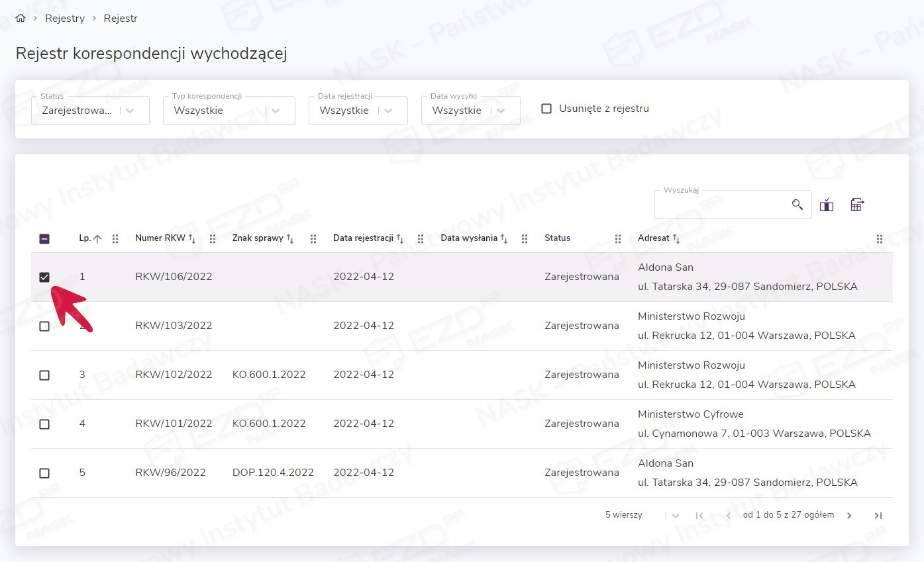Enable the Usunięte z rejestru checkbox
The width and height of the screenshot is (924, 562).
pyautogui.click(x=546, y=109)
